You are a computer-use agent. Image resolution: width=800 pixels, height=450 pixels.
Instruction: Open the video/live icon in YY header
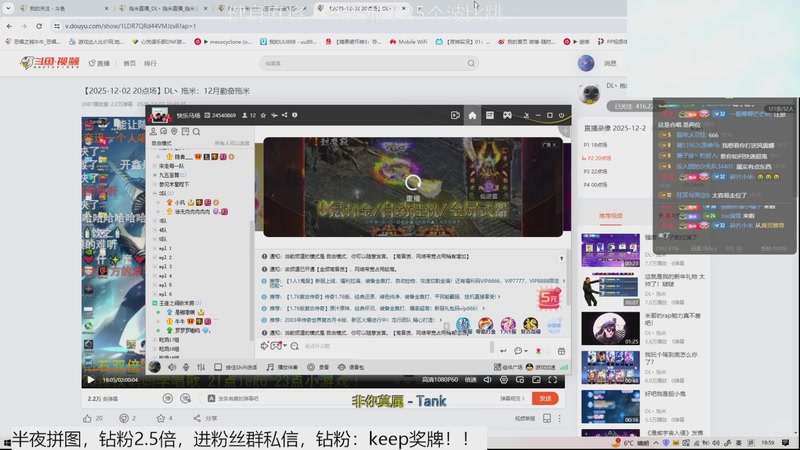coord(455,115)
